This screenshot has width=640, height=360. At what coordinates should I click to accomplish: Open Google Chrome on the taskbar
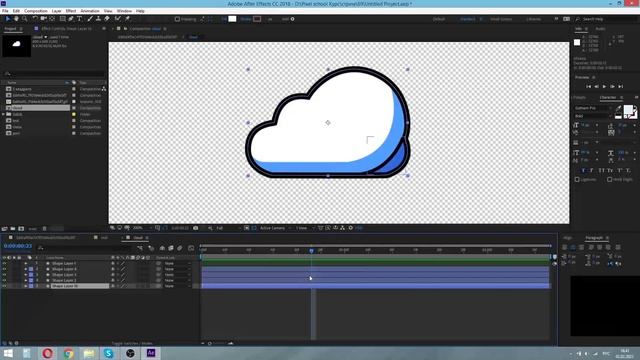click(69, 353)
